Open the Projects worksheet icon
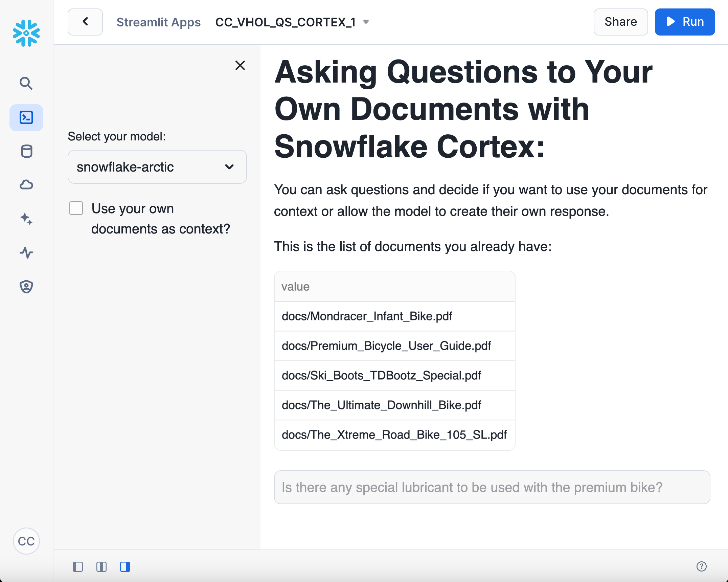The image size is (728, 582). click(x=26, y=117)
